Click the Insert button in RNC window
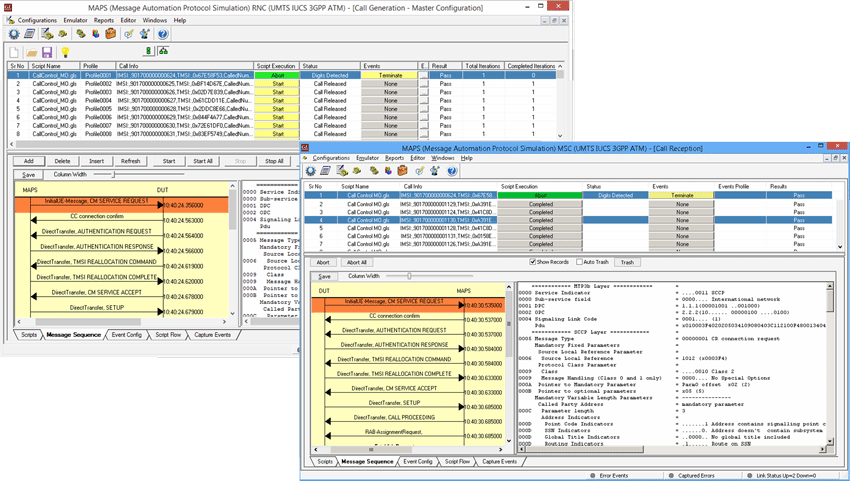This screenshot has width=850, height=481. pos(96,161)
